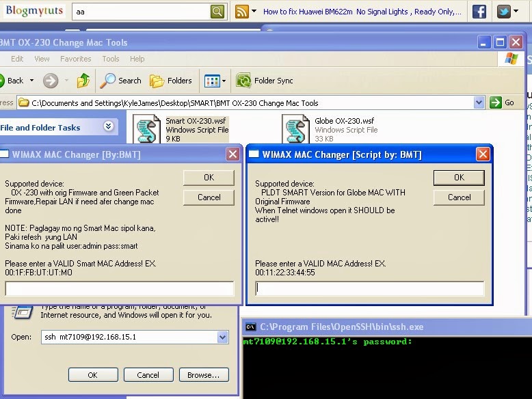Image resolution: width=532 pixels, height=399 pixels.
Task: Open the Huawei BM622m fix link
Action: pyautogui.click(x=362, y=12)
